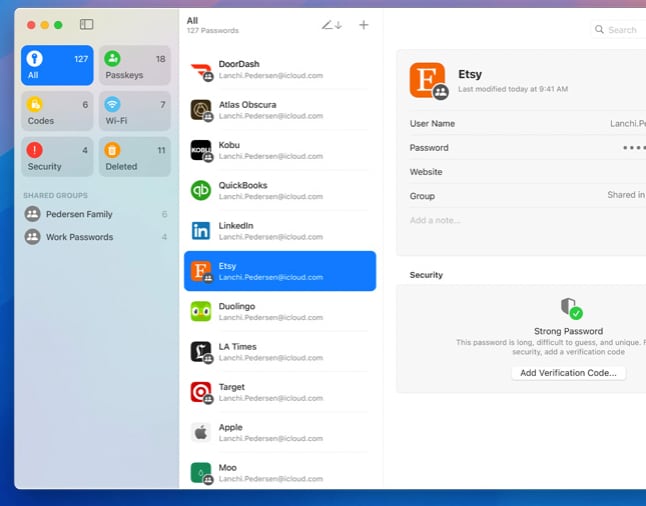Select the Kobu password entry
This screenshot has height=506, width=646.
tap(280, 150)
